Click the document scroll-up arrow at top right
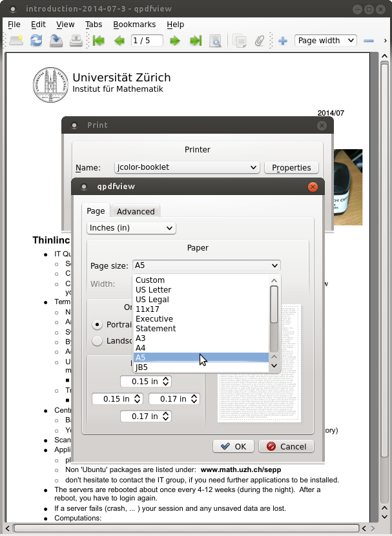This screenshot has height=536, width=392. coord(384,56)
